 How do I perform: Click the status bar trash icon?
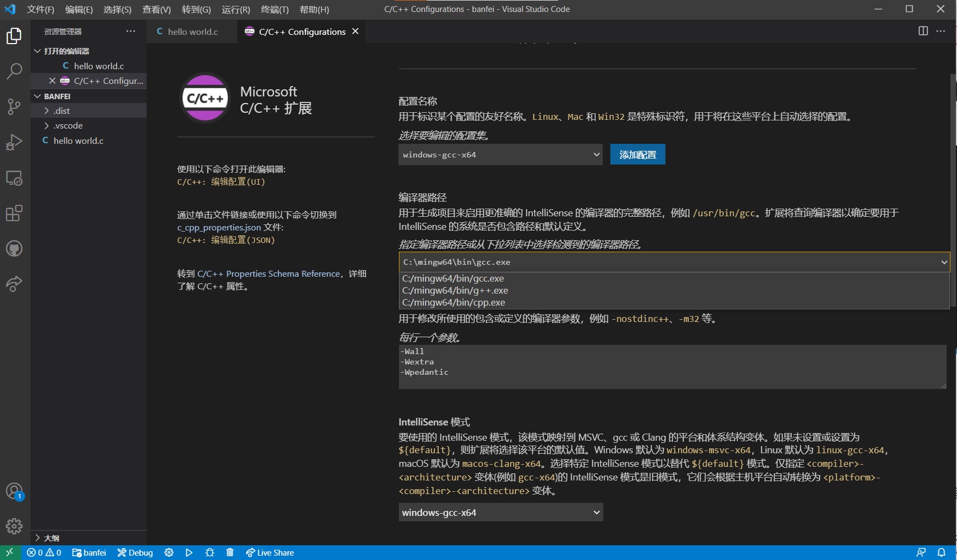pos(230,552)
